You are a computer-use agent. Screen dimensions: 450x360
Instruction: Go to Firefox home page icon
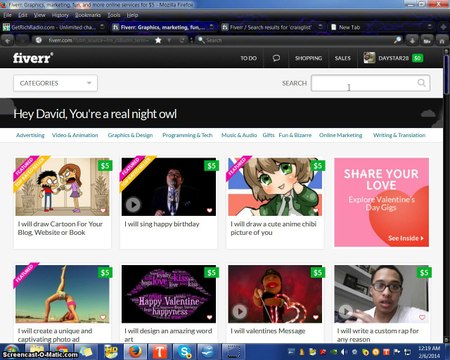point(442,40)
